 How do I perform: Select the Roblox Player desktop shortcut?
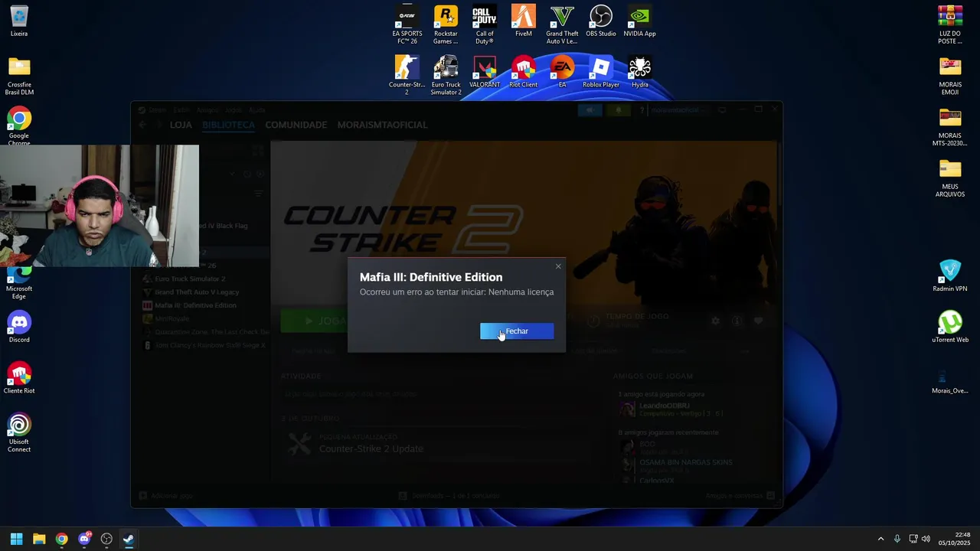point(601,72)
